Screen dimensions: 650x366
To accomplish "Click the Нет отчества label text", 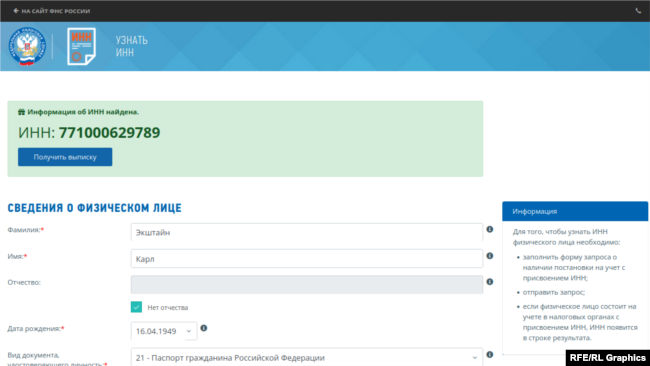I will [x=168, y=308].
